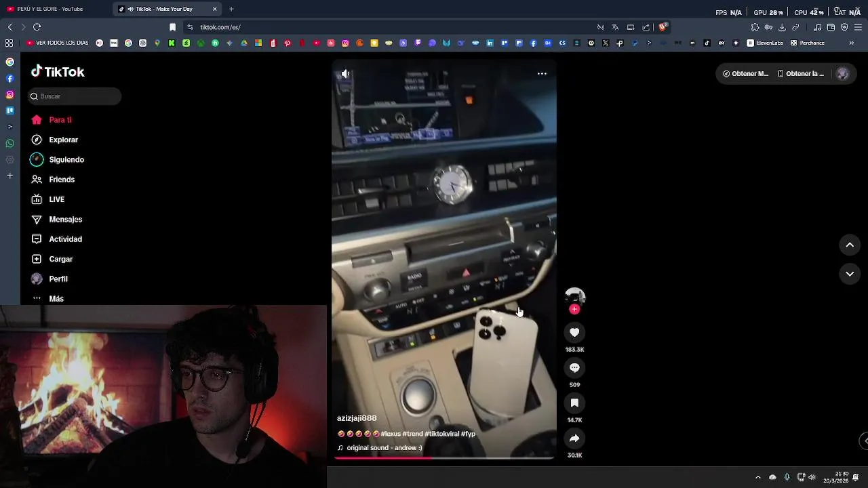Open the Para ti feed

(x=51, y=120)
